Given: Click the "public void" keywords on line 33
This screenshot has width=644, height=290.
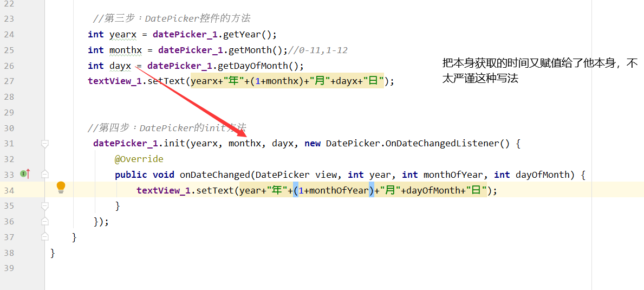Looking at the screenshot, I should [x=145, y=175].
